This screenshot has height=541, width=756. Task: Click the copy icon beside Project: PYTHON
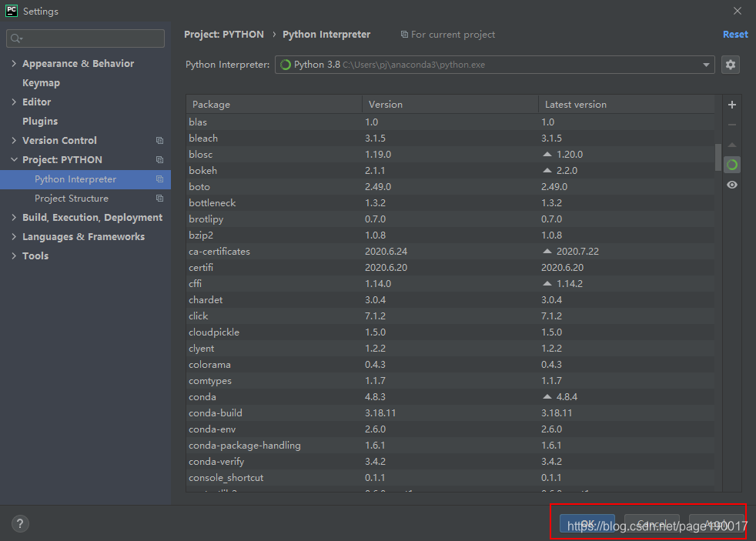[159, 160]
